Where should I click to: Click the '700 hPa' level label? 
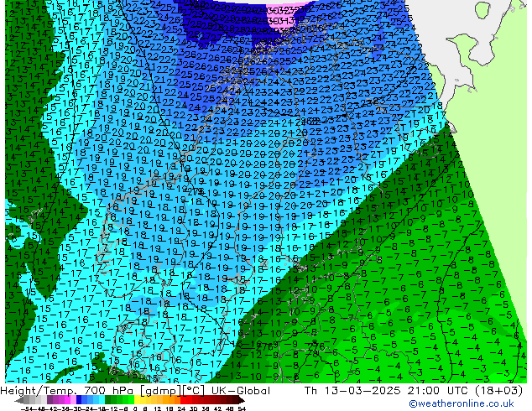[x=107, y=391]
